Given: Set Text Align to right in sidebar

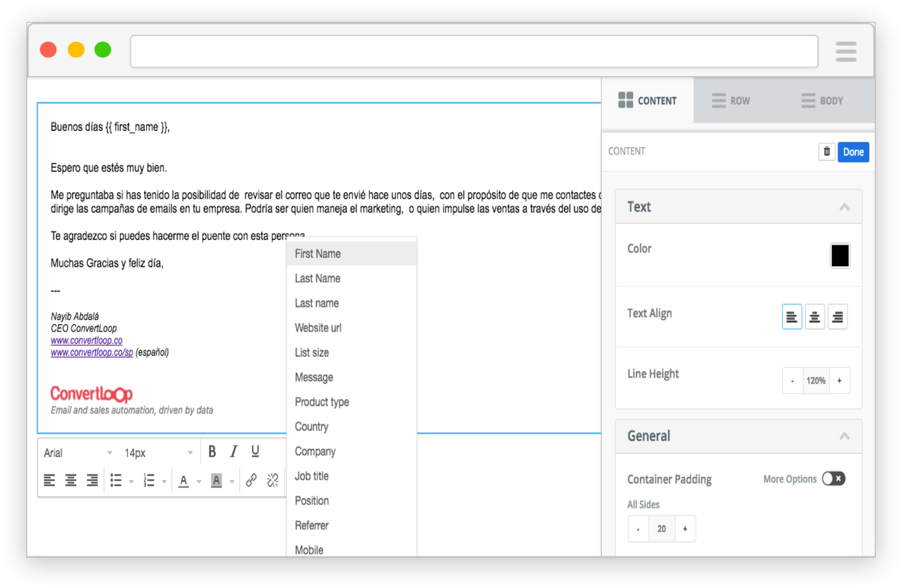Looking at the screenshot, I should click(837, 317).
